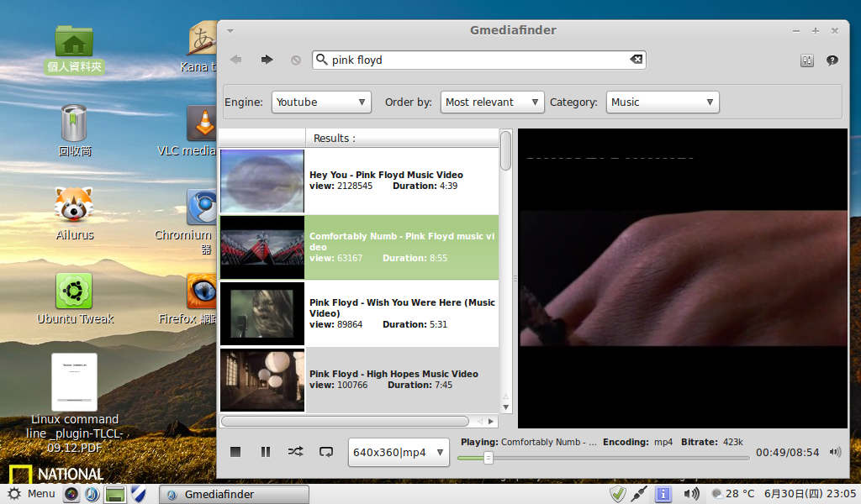Click the green checkmark shield tray icon

(618, 494)
